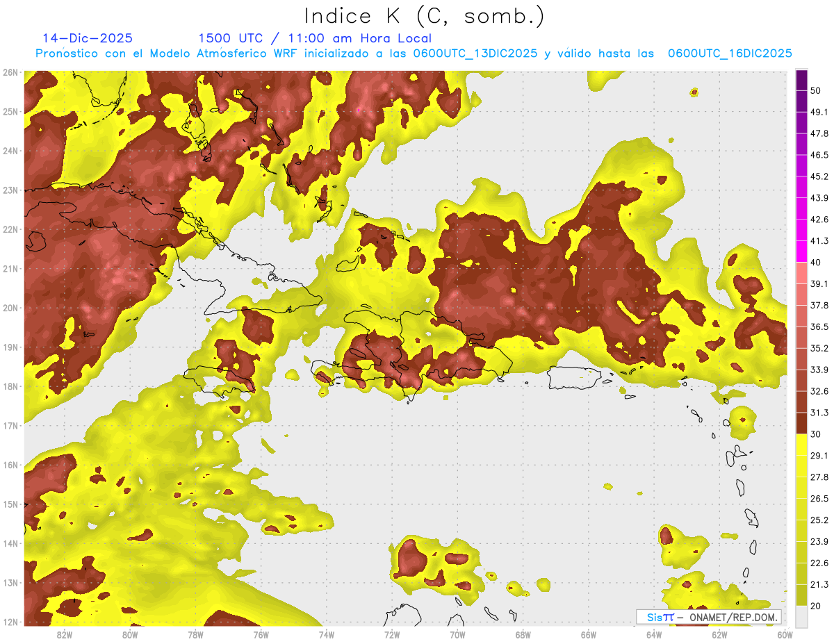Click the colorbar value label 36.5
The image size is (834, 644).
819,327
